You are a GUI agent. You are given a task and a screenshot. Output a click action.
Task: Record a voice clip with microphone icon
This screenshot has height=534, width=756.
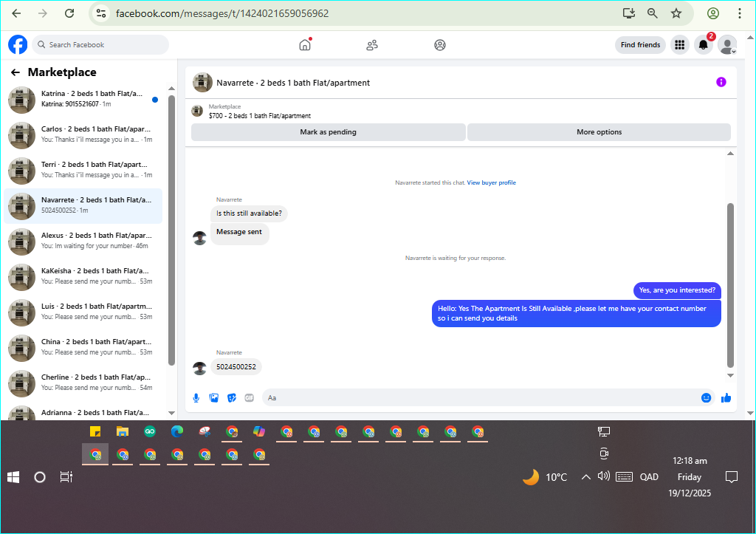(196, 398)
